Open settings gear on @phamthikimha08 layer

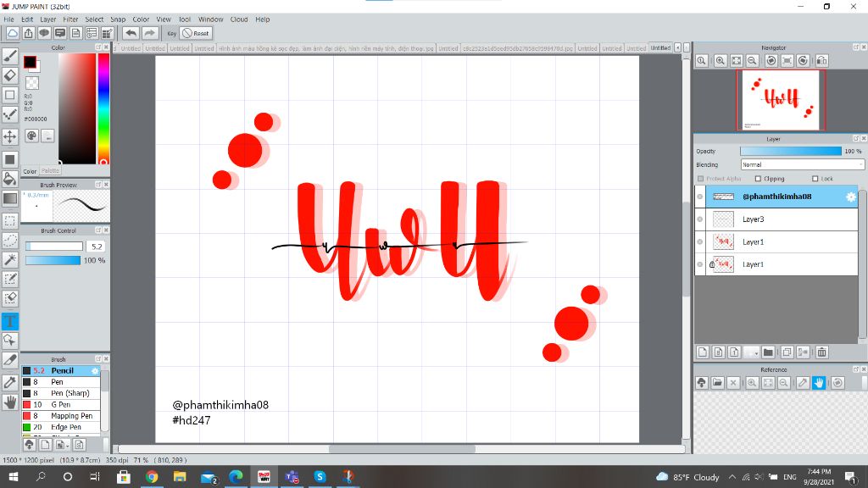(x=851, y=197)
